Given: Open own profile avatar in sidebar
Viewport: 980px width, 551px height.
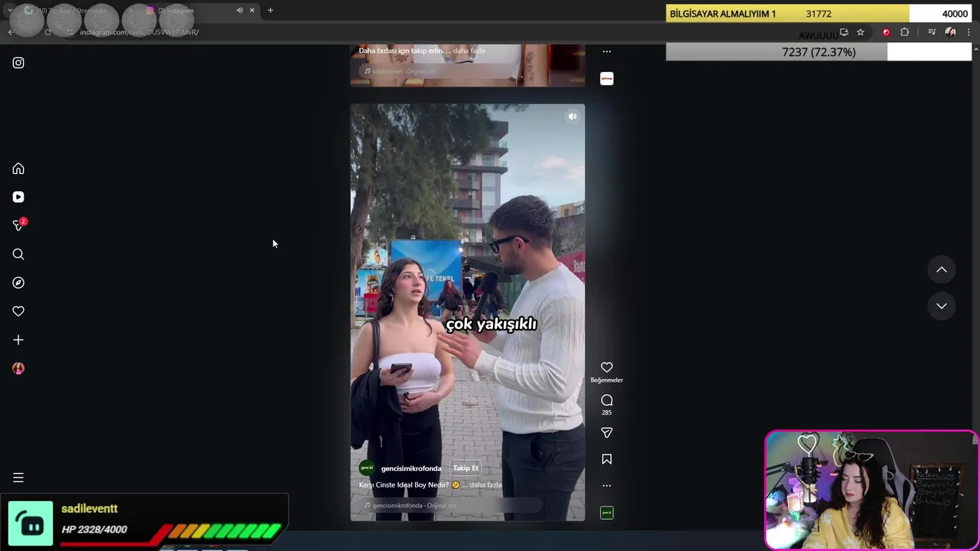Looking at the screenshot, I should tap(18, 368).
